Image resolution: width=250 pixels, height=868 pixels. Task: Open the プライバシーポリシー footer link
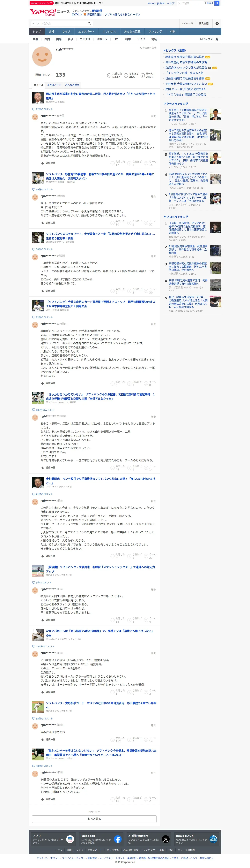coord(48,858)
